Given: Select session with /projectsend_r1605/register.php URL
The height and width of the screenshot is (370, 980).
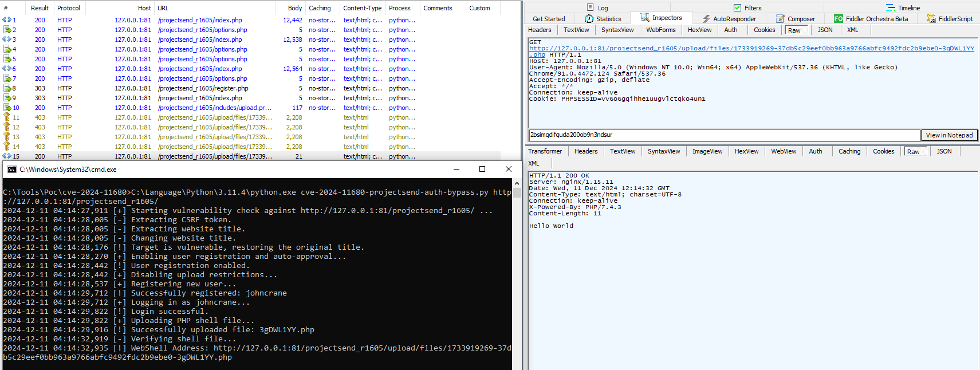Looking at the screenshot, I should pyautogui.click(x=203, y=88).
